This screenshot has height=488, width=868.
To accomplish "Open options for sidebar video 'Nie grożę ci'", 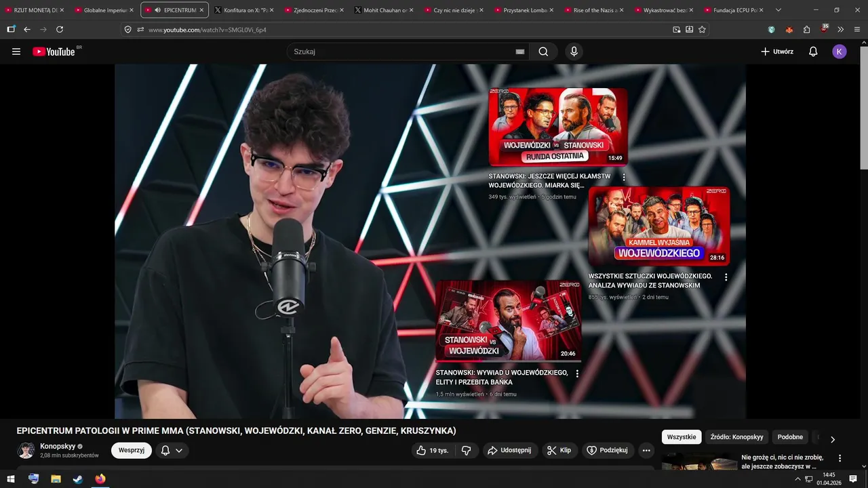I will coord(840,458).
